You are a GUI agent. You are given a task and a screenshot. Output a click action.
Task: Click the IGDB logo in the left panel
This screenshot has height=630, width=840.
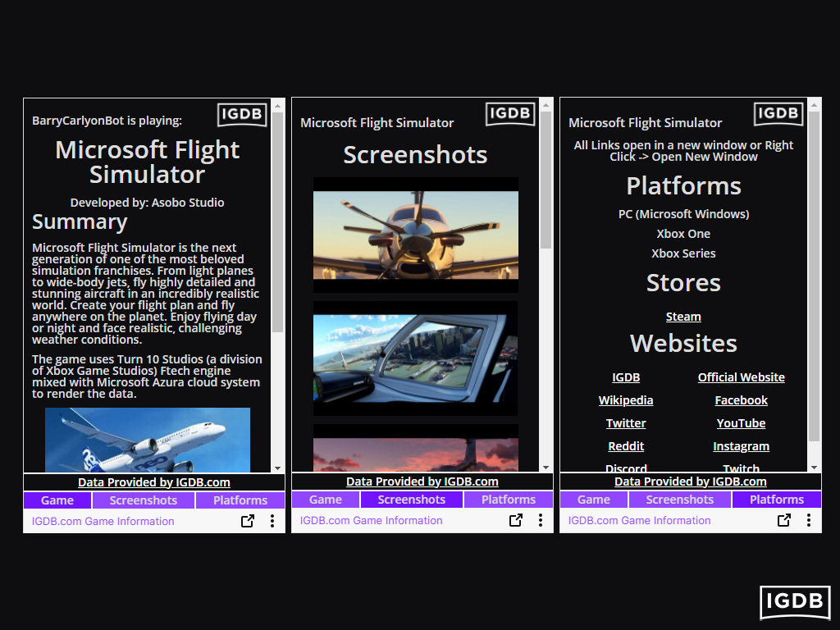point(242,115)
